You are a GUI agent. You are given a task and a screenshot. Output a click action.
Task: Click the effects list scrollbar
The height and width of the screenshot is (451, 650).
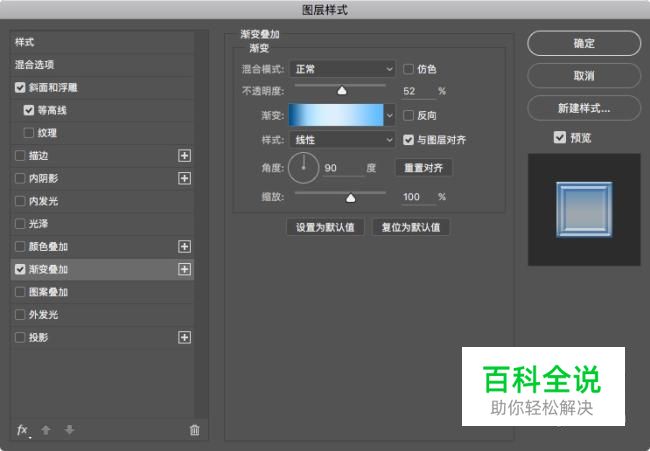pos(201,224)
